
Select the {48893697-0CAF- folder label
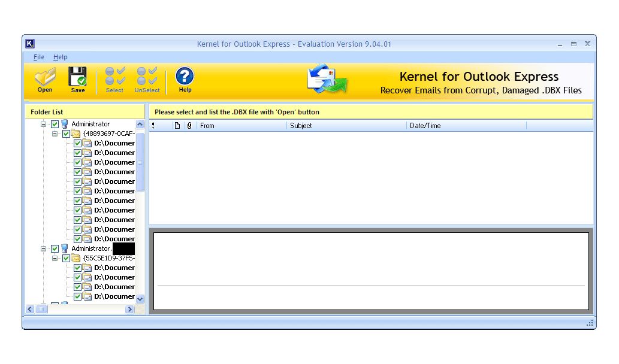109,134
